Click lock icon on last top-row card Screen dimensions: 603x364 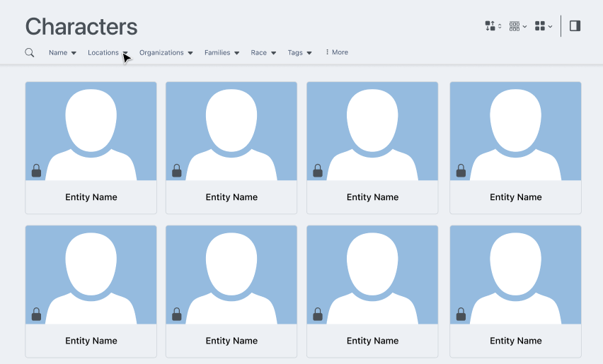tap(461, 170)
